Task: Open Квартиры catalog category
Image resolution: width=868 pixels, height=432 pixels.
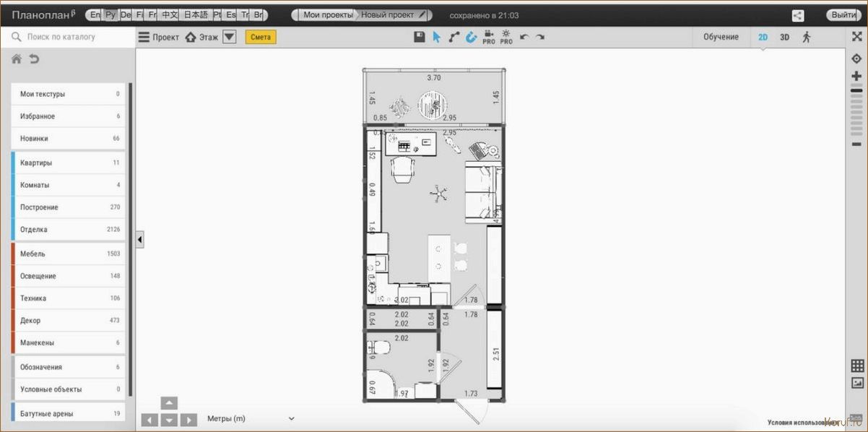Action: tap(69, 163)
